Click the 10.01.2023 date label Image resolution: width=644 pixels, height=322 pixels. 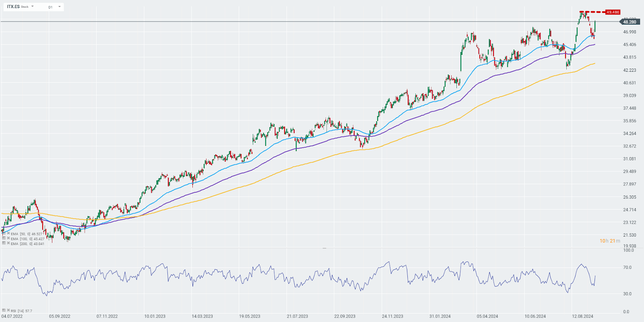pos(155,316)
